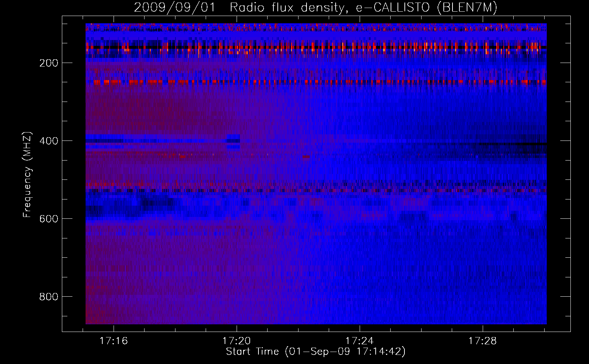The height and width of the screenshot is (364, 589).
Task: Click the 'Start Time (01-Sep-09 17:14:42)' axis label
Action: [x=316, y=352]
